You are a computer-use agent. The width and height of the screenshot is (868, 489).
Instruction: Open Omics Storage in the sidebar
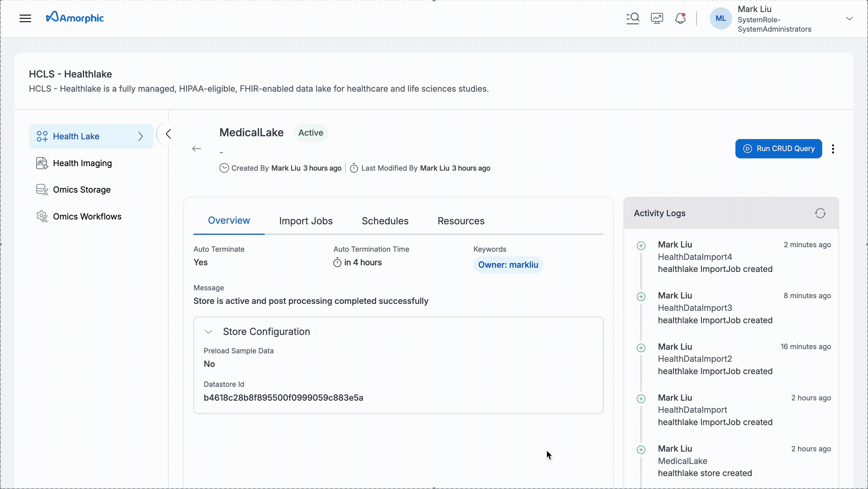tap(82, 190)
